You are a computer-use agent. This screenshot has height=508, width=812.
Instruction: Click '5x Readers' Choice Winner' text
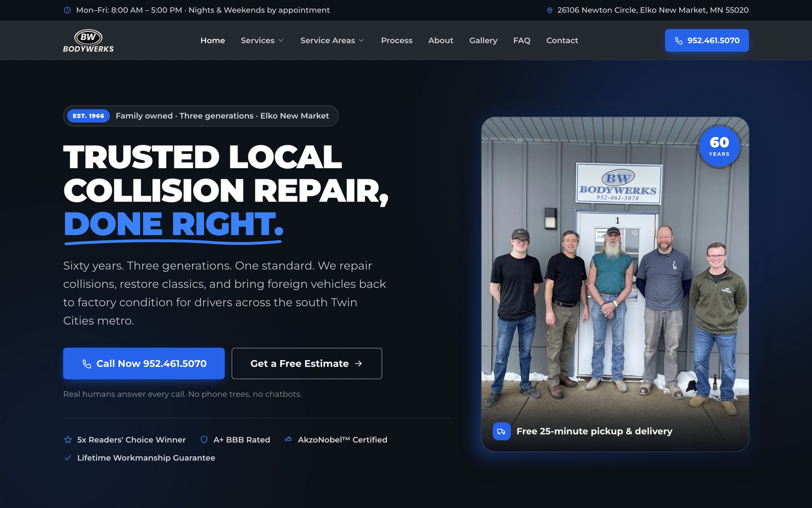coord(131,440)
